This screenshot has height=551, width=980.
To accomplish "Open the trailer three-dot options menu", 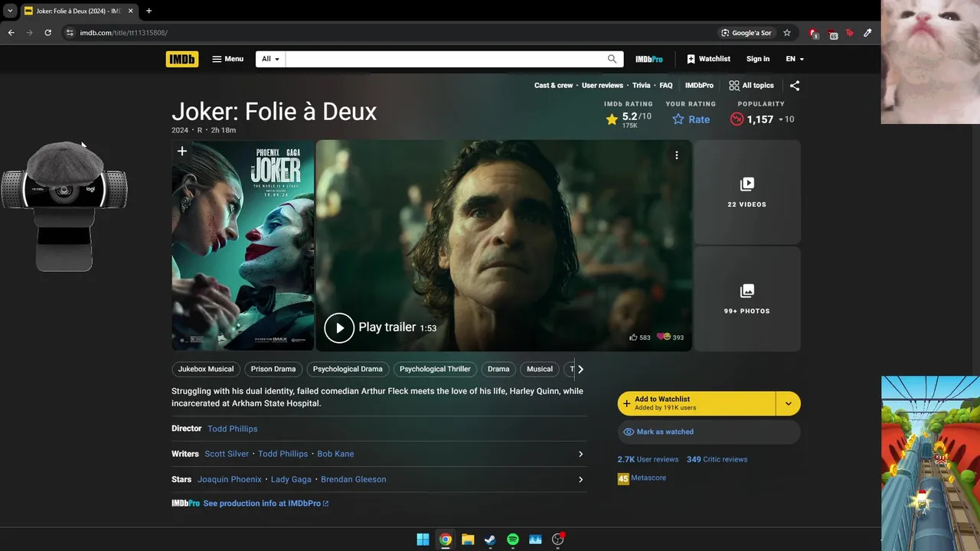I will [676, 155].
